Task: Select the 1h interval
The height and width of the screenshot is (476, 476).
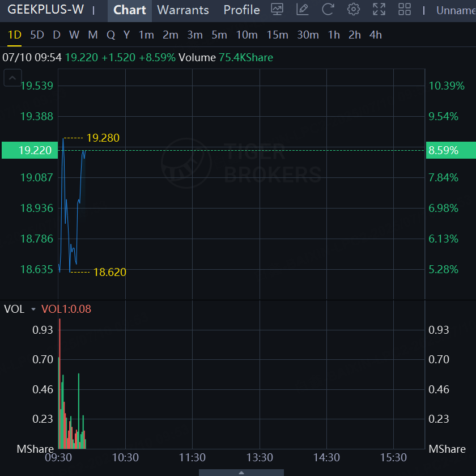Action: 334,35
